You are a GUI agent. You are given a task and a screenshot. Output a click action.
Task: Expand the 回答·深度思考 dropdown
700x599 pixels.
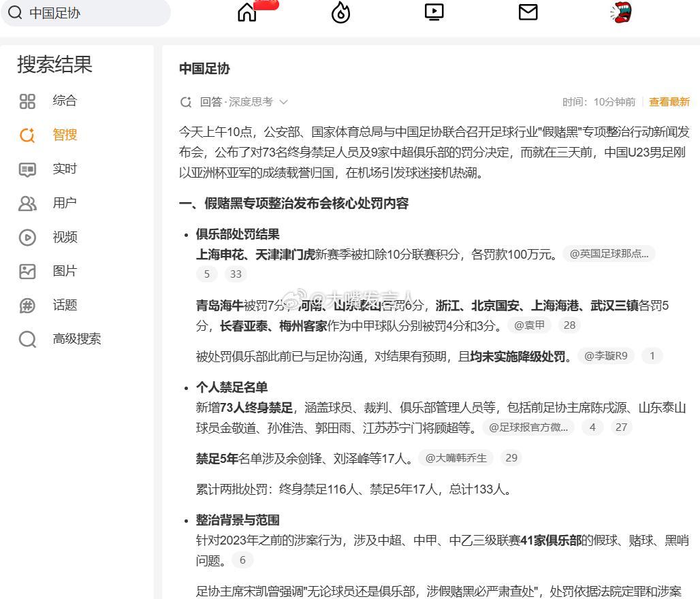(x=283, y=102)
